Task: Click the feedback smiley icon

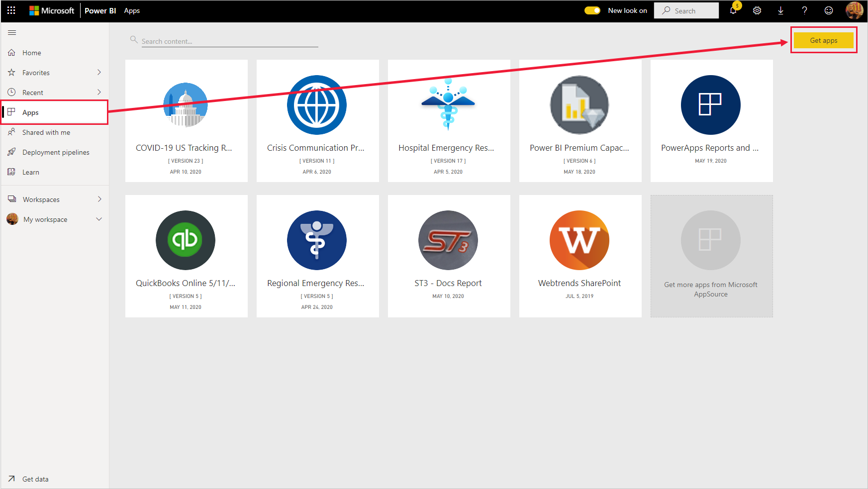Action: click(x=829, y=10)
